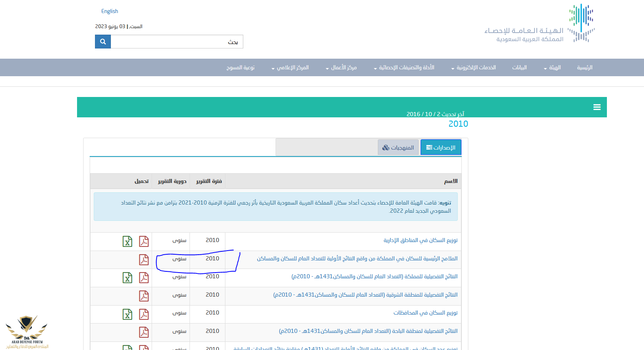This screenshot has height=350, width=644.
Task: Download Excel for توزيع السكان في المناطق الإدارية
Action: (x=128, y=241)
